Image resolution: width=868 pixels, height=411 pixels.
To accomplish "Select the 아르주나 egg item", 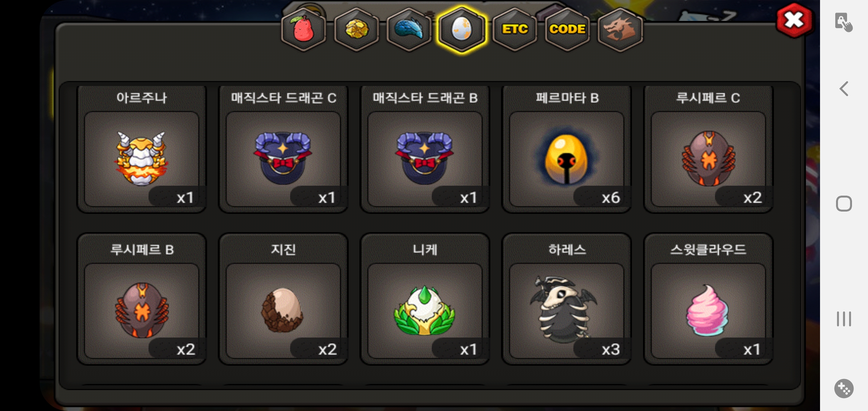I will pos(142,149).
